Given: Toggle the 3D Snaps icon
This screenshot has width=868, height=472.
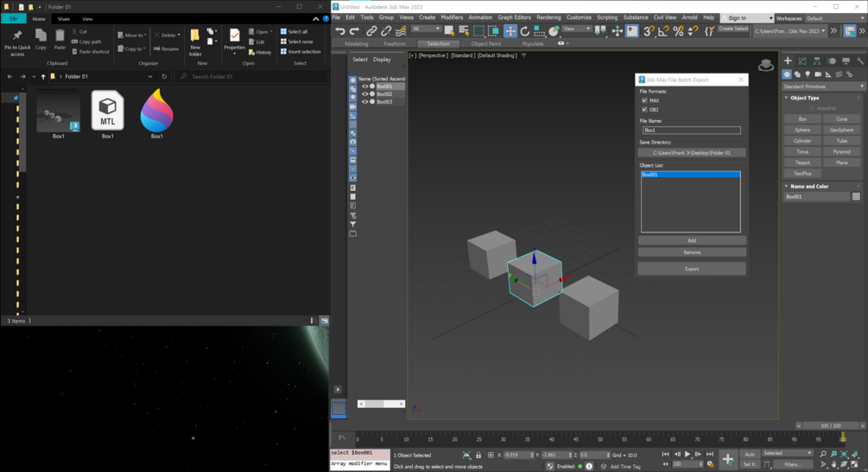Looking at the screenshot, I should tap(649, 31).
